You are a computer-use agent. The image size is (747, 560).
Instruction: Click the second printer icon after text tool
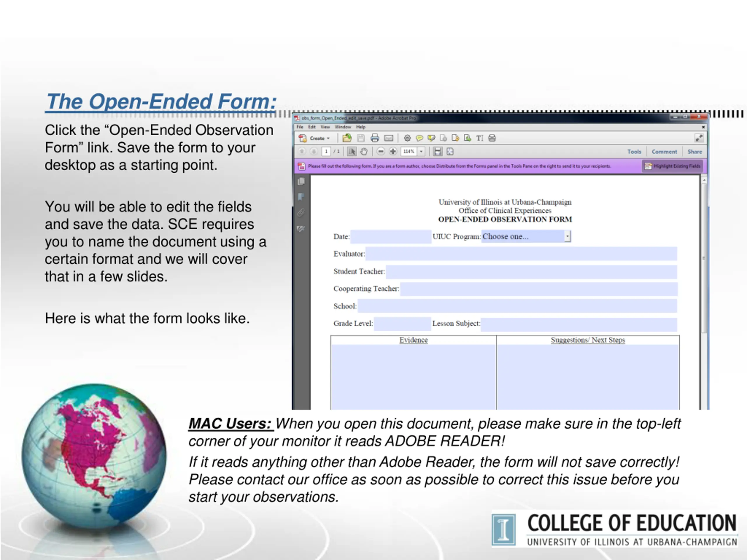click(x=492, y=138)
